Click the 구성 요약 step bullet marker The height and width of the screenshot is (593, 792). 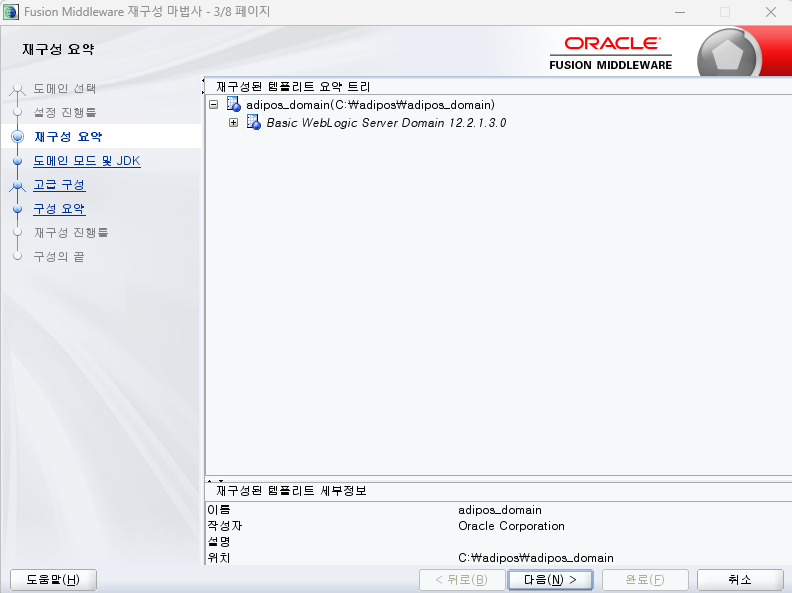pyautogui.click(x=18, y=209)
